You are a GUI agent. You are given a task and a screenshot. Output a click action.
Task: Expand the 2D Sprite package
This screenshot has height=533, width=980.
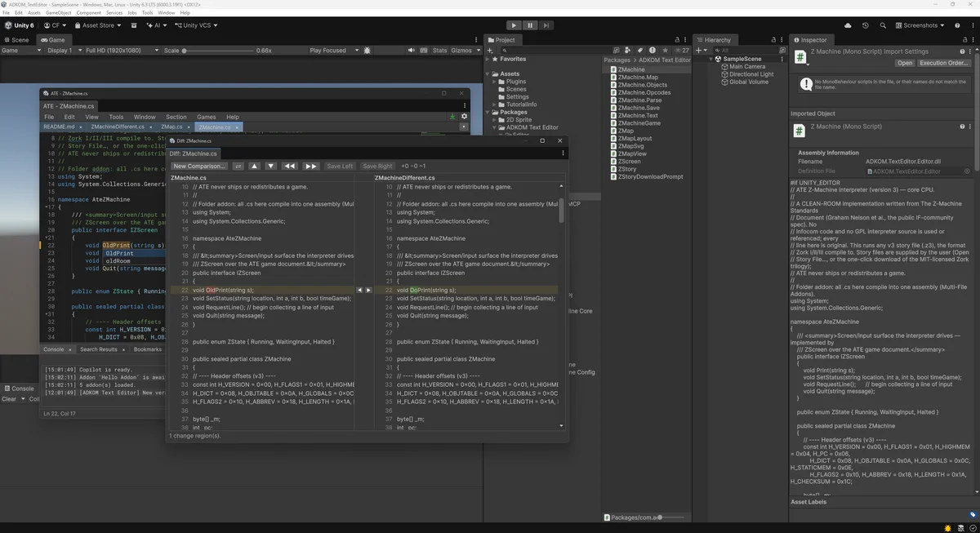click(496, 120)
